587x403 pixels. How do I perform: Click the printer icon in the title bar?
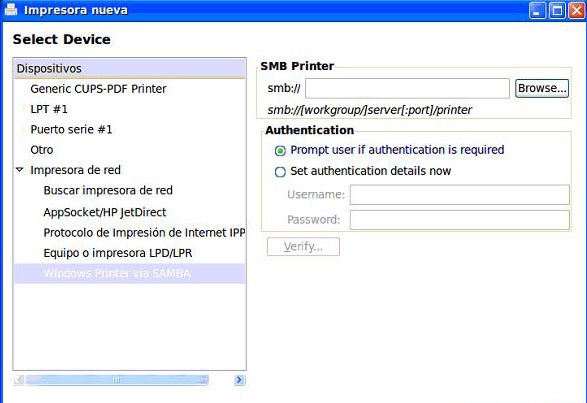[x=11, y=9]
